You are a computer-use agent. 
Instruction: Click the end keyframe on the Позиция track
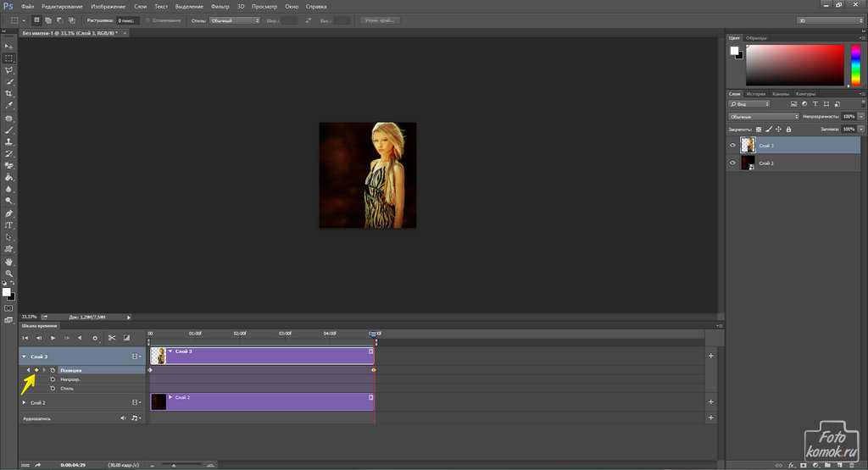(x=373, y=370)
